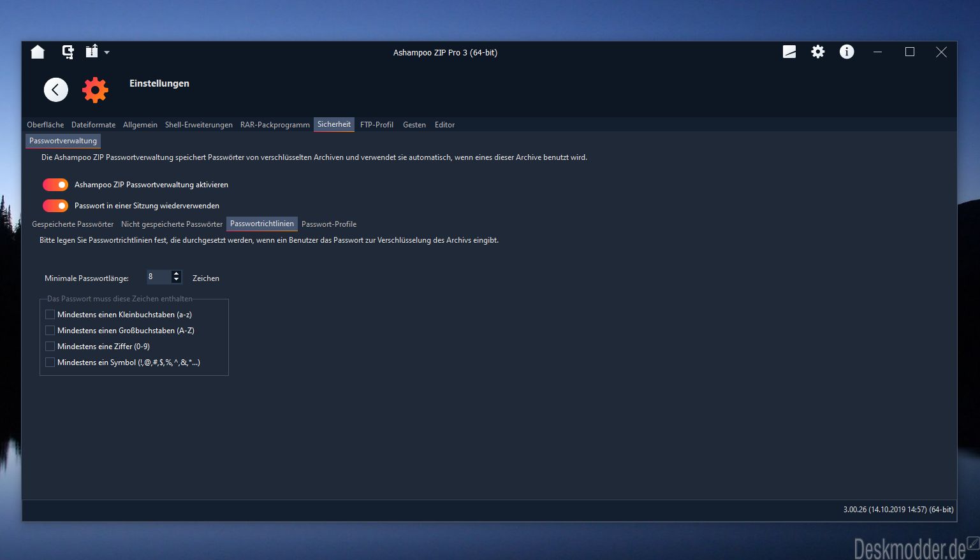Viewport: 980px width, 560px height.
Task: Switch to the Dateiformate tab
Action: pyautogui.click(x=93, y=125)
